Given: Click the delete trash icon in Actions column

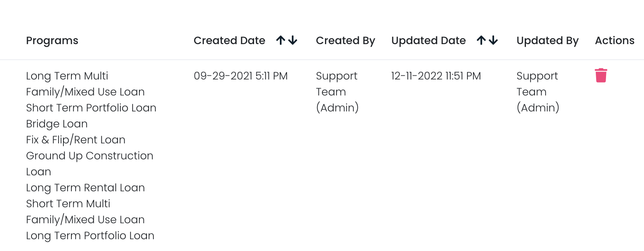Looking at the screenshot, I should [600, 75].
